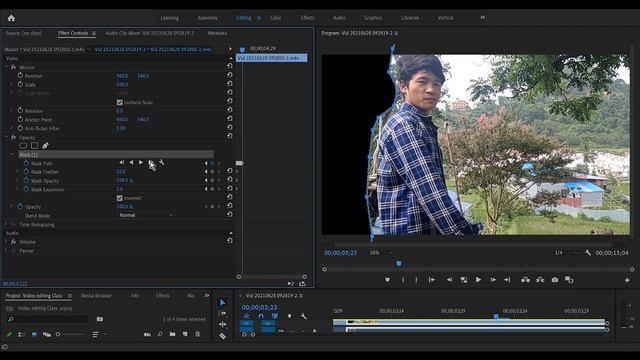Screen dimensions: 640x360
Task: Reset the Position parameter
Action: click(x=230, y=75)
